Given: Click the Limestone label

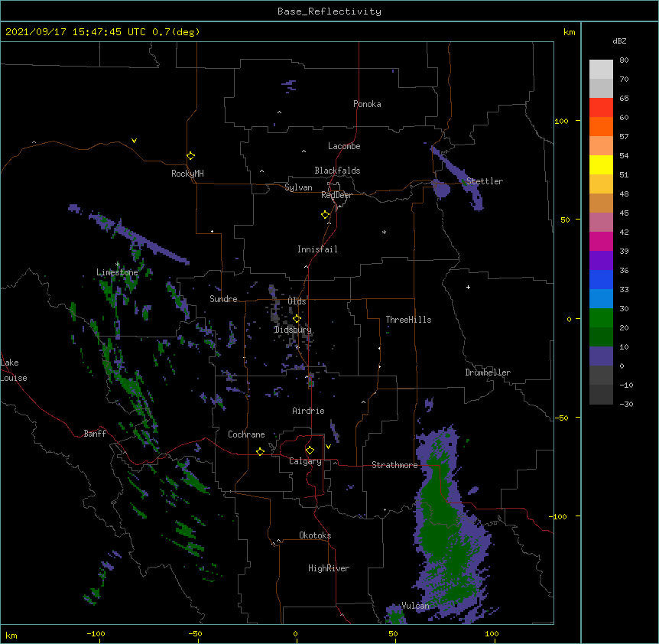Looking at the screenshot, I should point(117,272).
